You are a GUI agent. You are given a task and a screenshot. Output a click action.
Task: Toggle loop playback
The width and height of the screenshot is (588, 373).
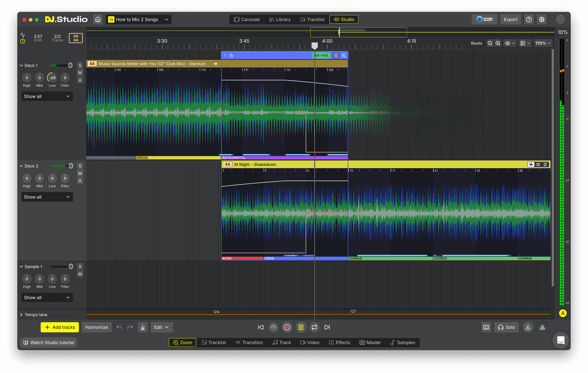point(314,327)
